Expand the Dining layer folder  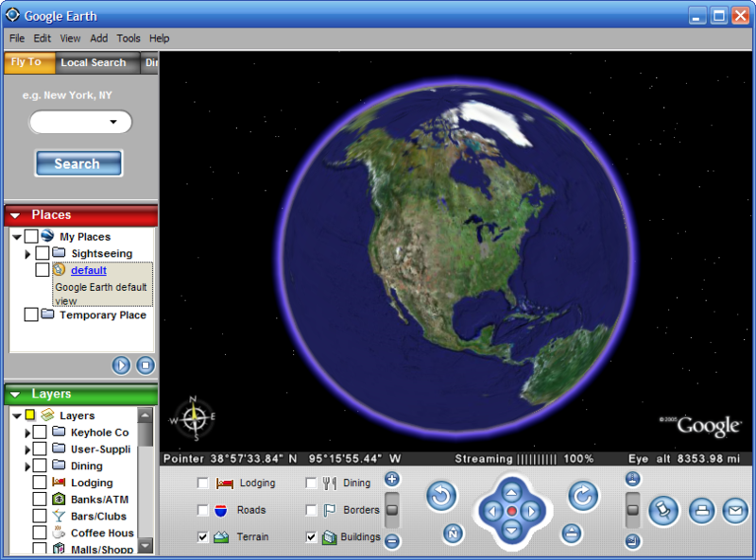[27, 467]
